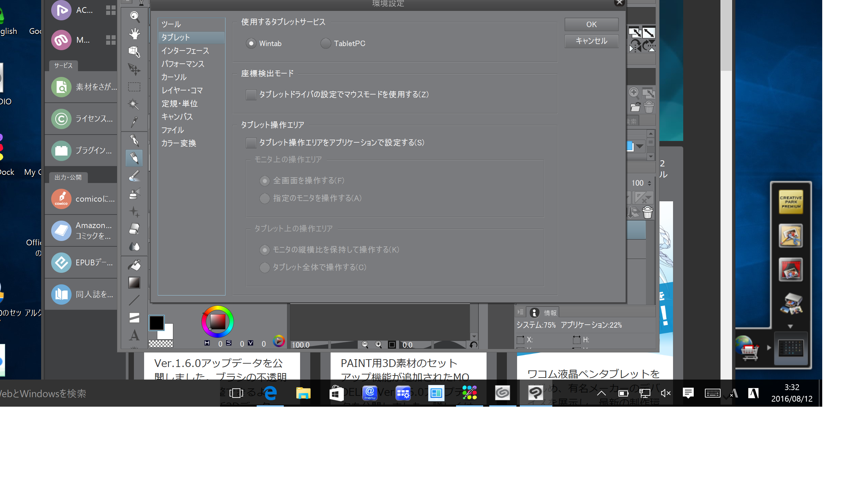Open Microsoft Edge from taskbar
Screen dimensions: 868x488
[270, 393]
